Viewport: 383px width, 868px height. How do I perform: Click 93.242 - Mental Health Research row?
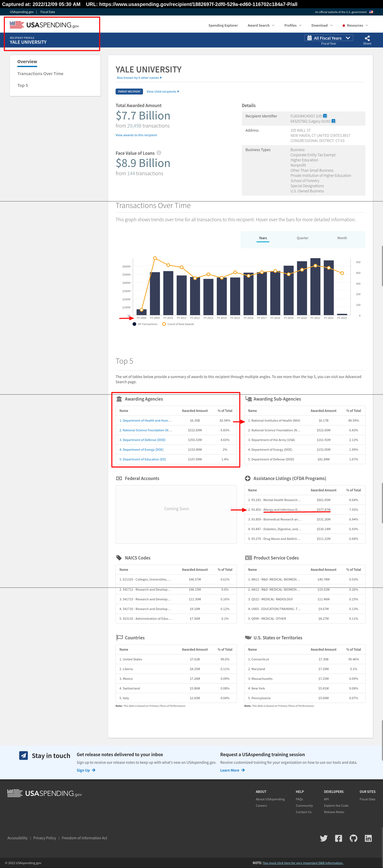point(305,500)
